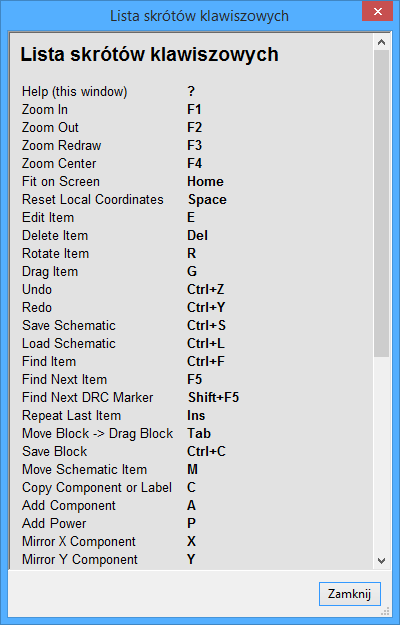The image size is (400, 625).
Task: Click the "Find Next DRC Marker" entry
Action: (87, 398)
